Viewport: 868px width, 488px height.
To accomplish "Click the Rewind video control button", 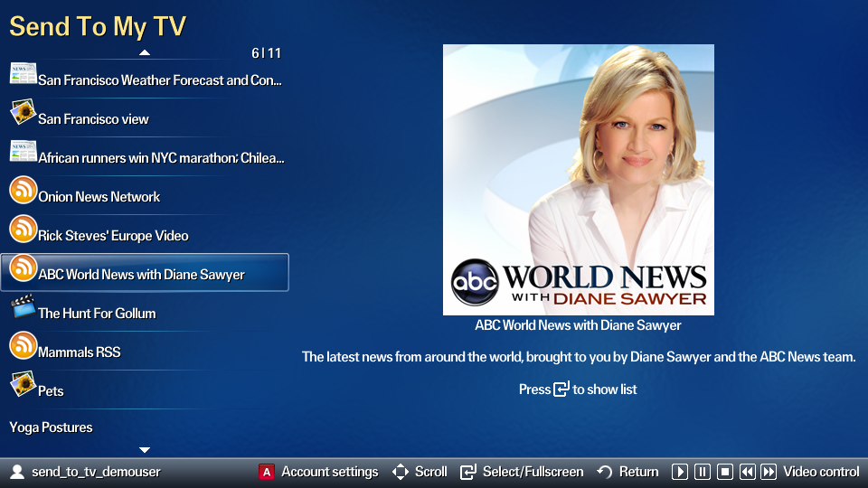I will (x=747, y=472).
